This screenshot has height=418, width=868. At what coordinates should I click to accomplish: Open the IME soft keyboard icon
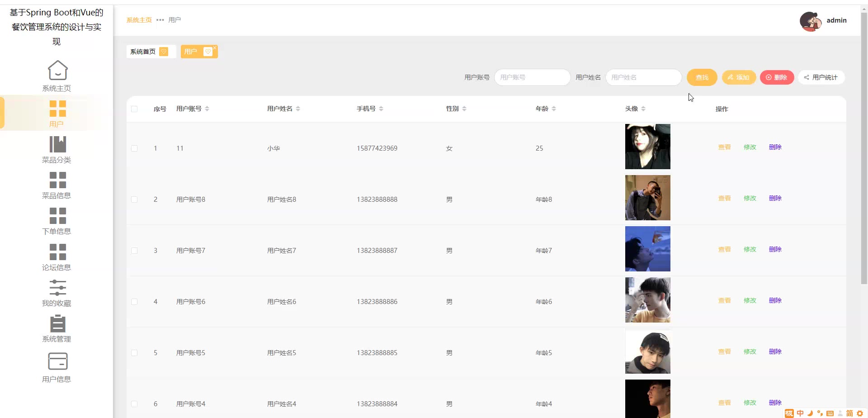tap(830, 413)
